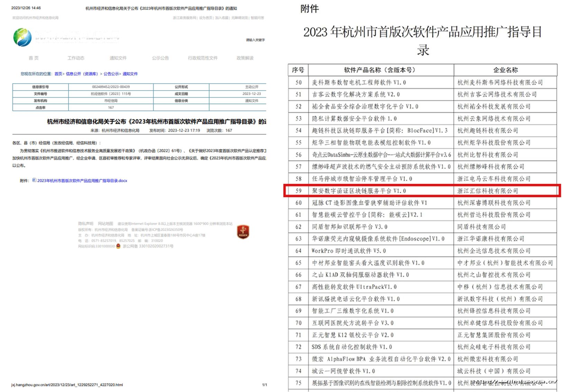Screen dimensions: 562x392
Task: Click the document number 杭经信软件〔2023〕115号
Action: (111, 94)
